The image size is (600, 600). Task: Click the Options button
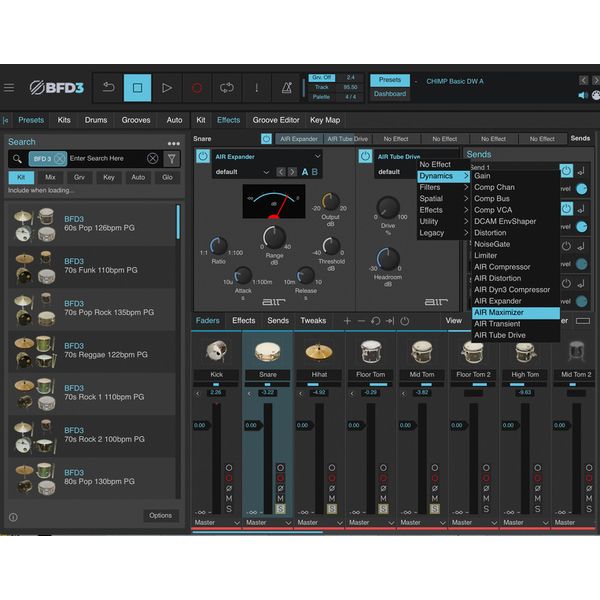[x=160, y=515]
